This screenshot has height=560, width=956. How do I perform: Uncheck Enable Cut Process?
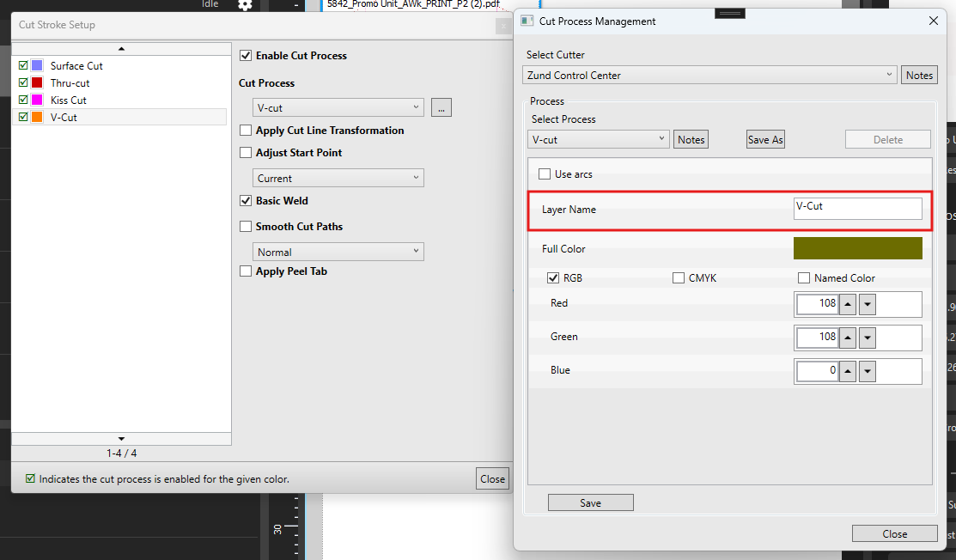point(246,56)
